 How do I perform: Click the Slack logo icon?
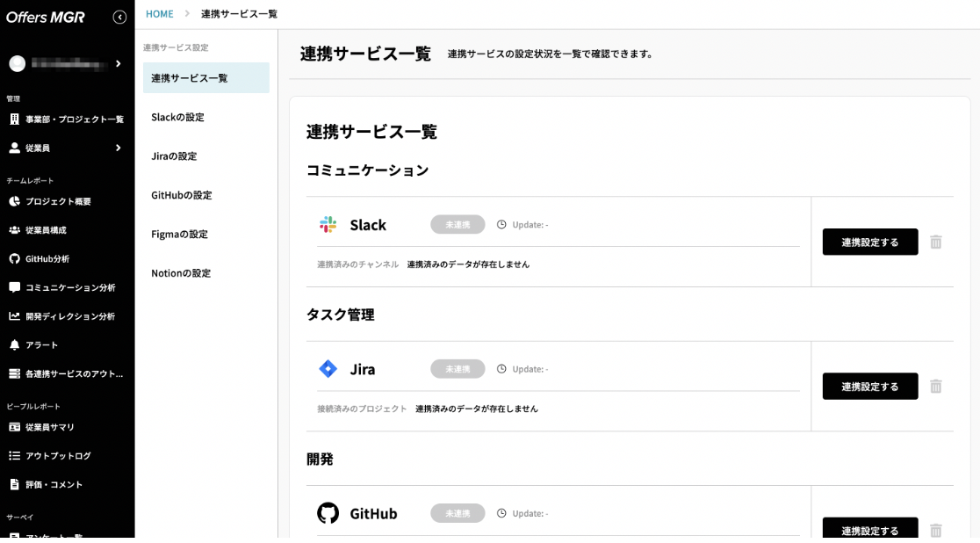click(328, 225)
